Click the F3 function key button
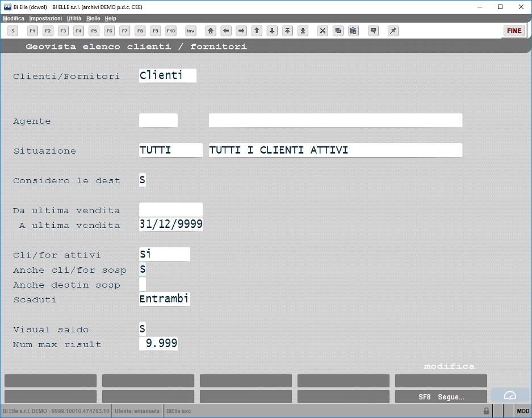 point(63,31)
